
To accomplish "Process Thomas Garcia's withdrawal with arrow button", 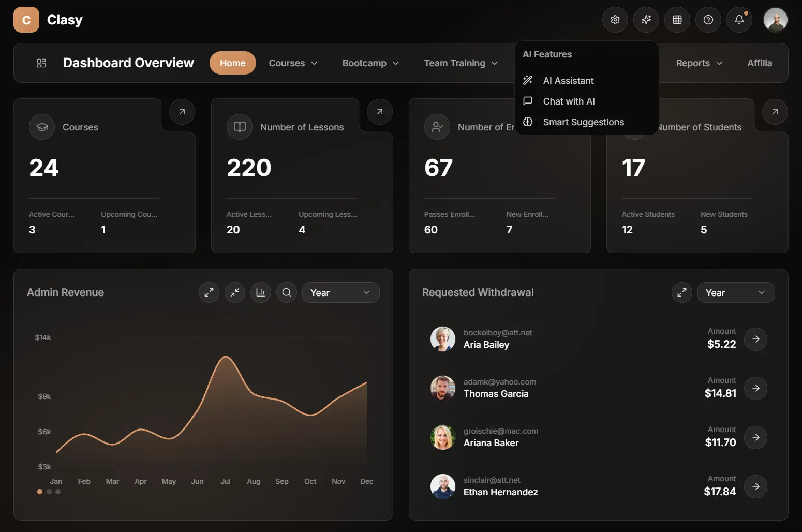I will click(x=755, y=388).
